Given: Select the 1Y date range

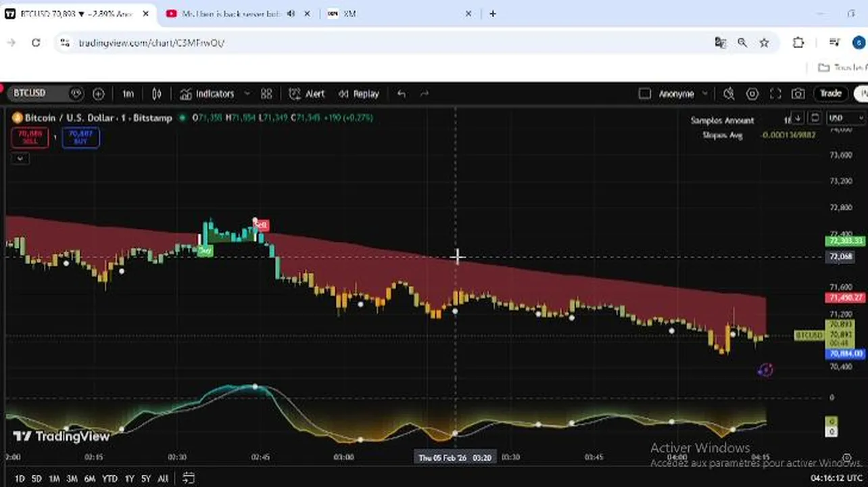Looking at the screenshot, I should tap(129, 478).
